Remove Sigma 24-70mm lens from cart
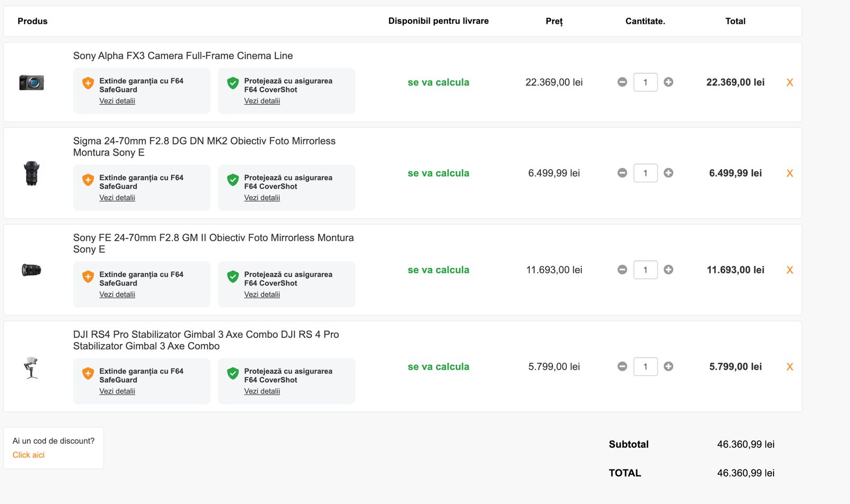Image resolution: width=850 pixels, height=504 pixels. 789,173
